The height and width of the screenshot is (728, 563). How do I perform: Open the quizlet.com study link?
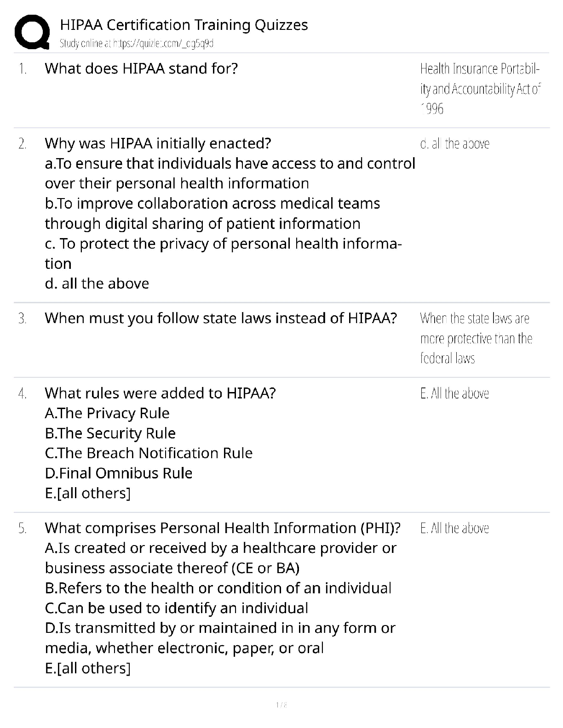point(137,44)
